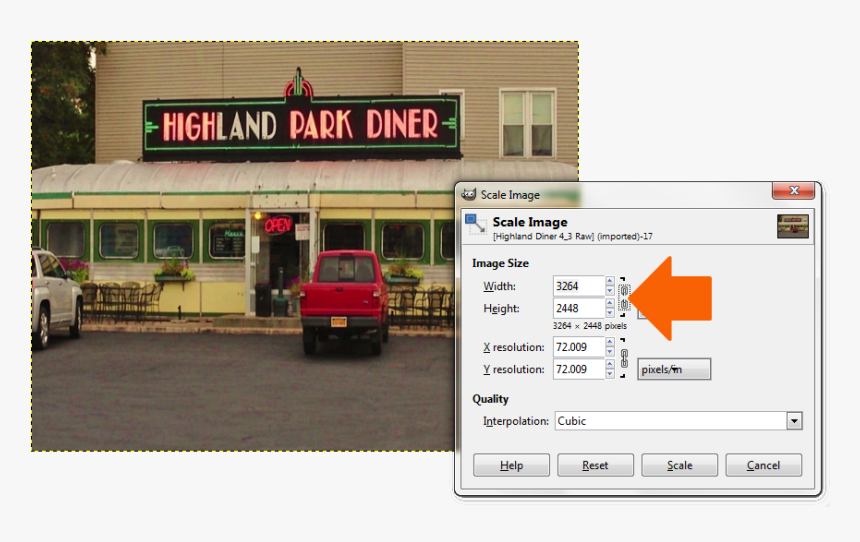Open the pixels/in resolution unit dropdown
Image resolution: width=860 pixels, height=542 pixels.
point(674,369)
